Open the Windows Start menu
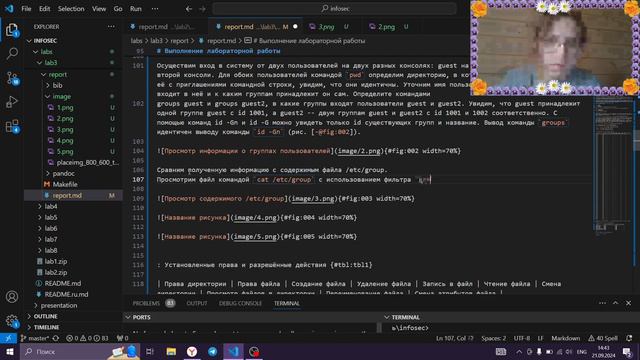The height and width of the screenshot is (360, 640). (9, 351)
